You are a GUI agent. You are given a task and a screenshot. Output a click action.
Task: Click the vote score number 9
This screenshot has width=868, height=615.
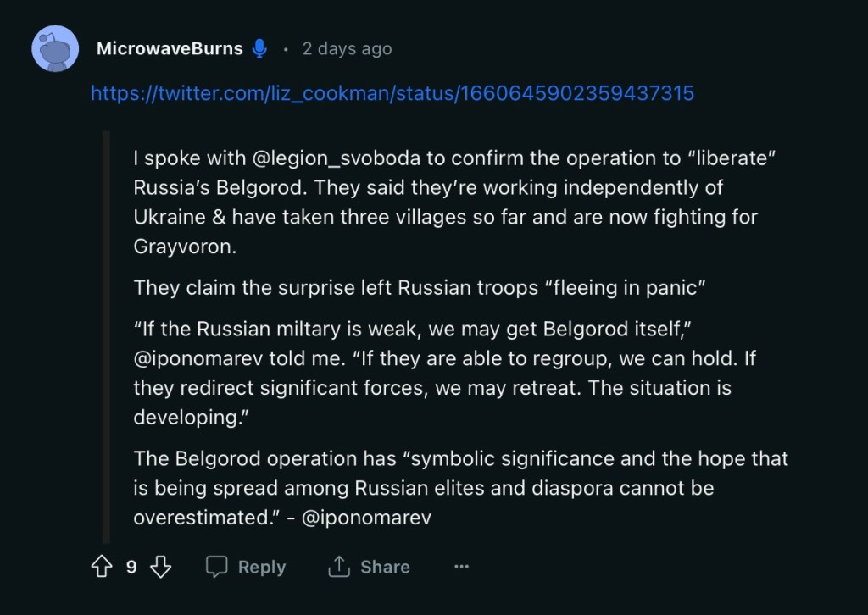[131, 567]
